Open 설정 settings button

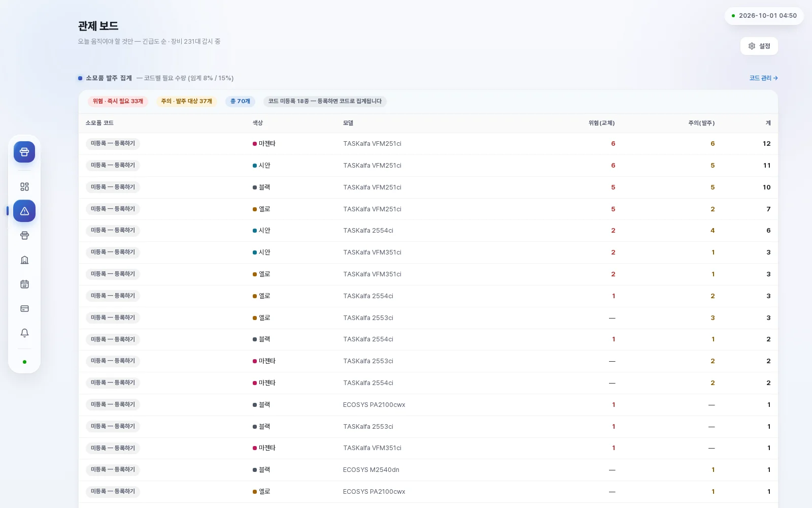point(759,46)
